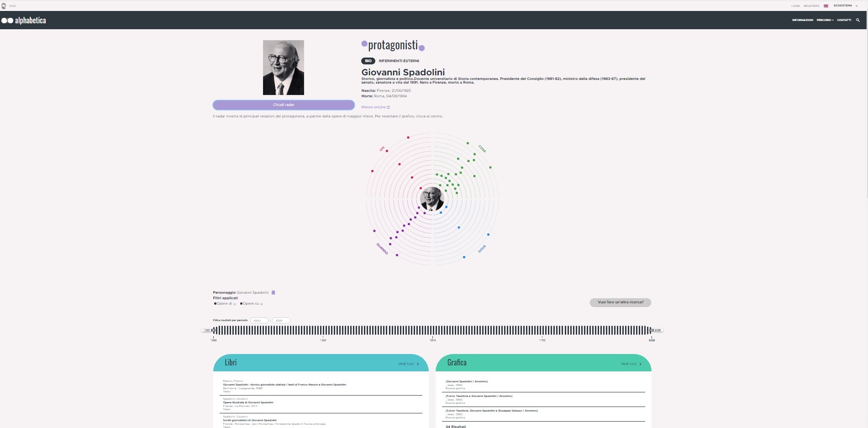Screen dimensions: 868x428
Task: Open 'Vedi tutti' in the Grafica panel
Action: (x=631, y=364)
